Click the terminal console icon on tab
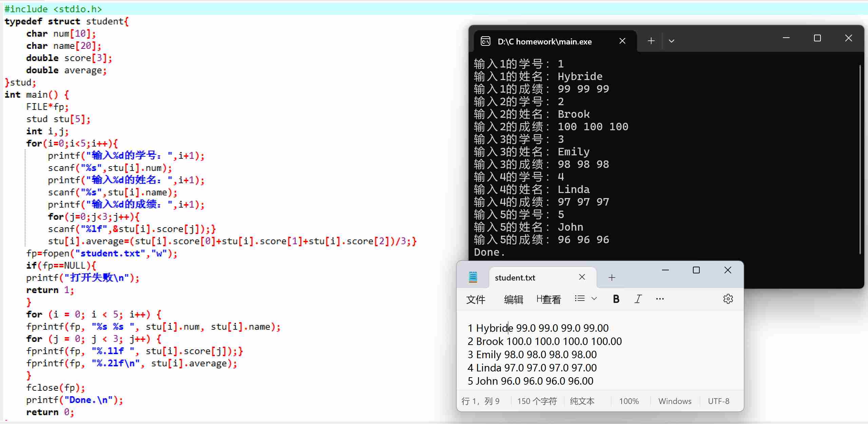The image size is (868, 424). (x=486, y=41)
